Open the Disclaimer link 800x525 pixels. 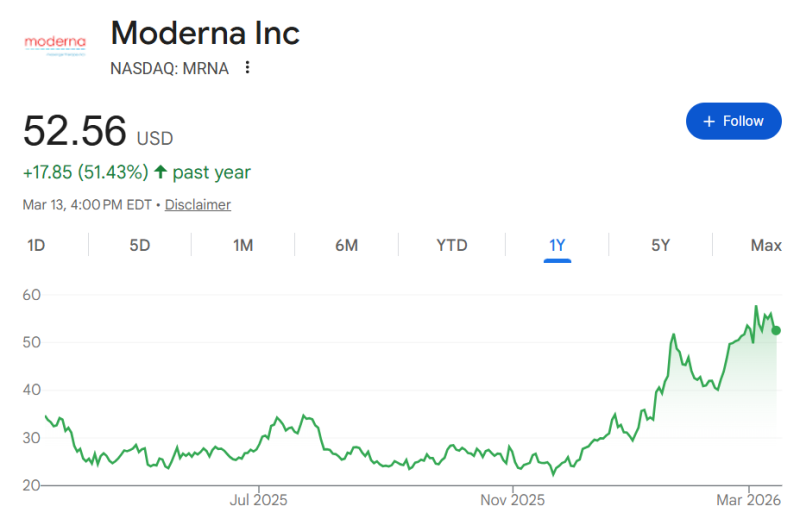198,205
